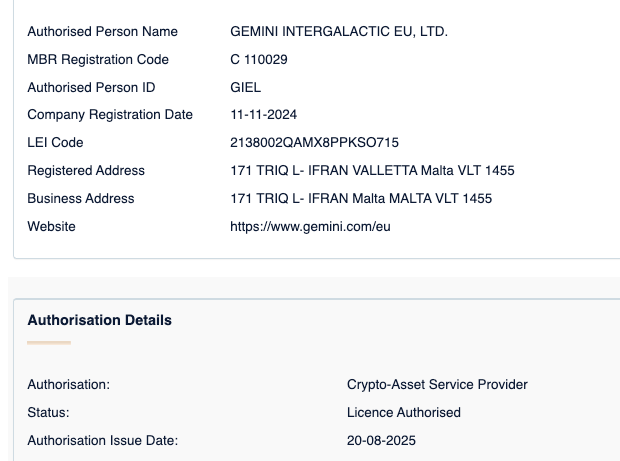Screen dimensions: 620x461
Task: Click the Business Address value text
Action: point(361,199)
